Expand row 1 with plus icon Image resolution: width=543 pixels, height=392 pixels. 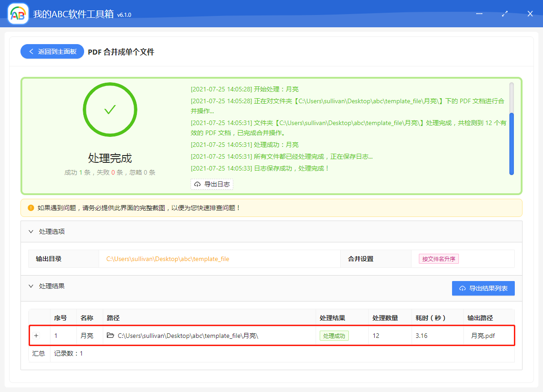(x=36, y=336)
